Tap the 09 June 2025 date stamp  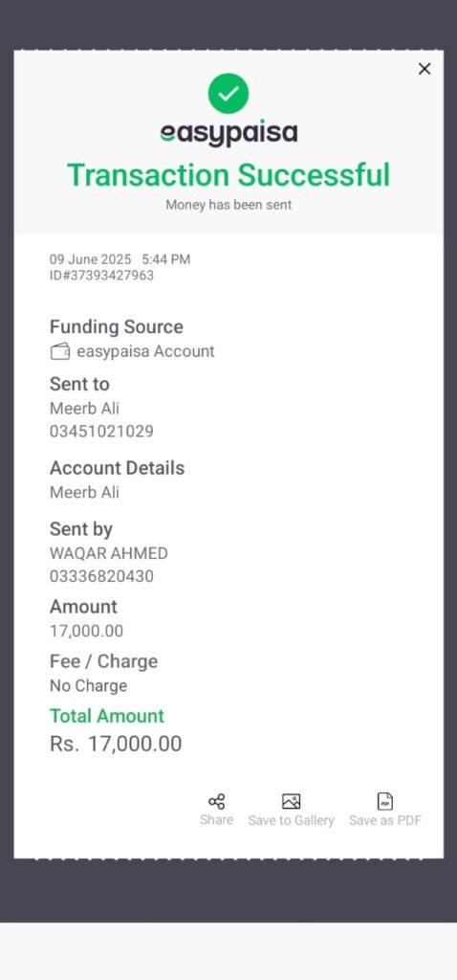[91, 259]
